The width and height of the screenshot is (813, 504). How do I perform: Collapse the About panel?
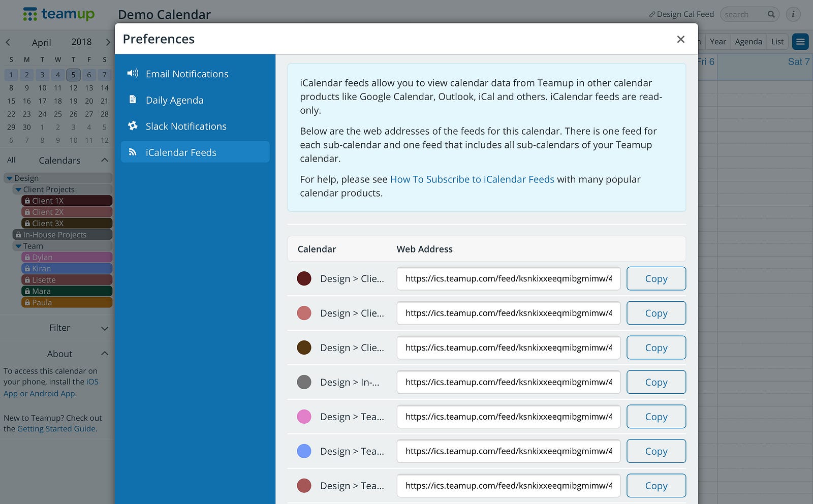[104, 354]
